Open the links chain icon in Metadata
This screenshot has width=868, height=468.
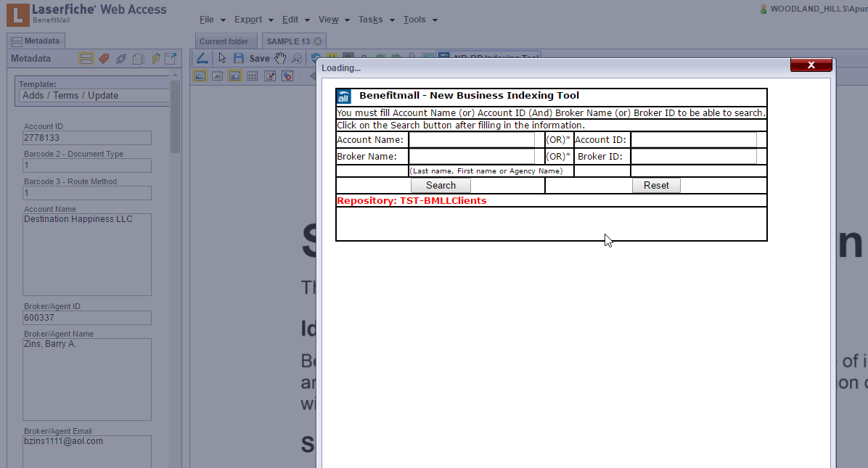click(x=120, y=59)
